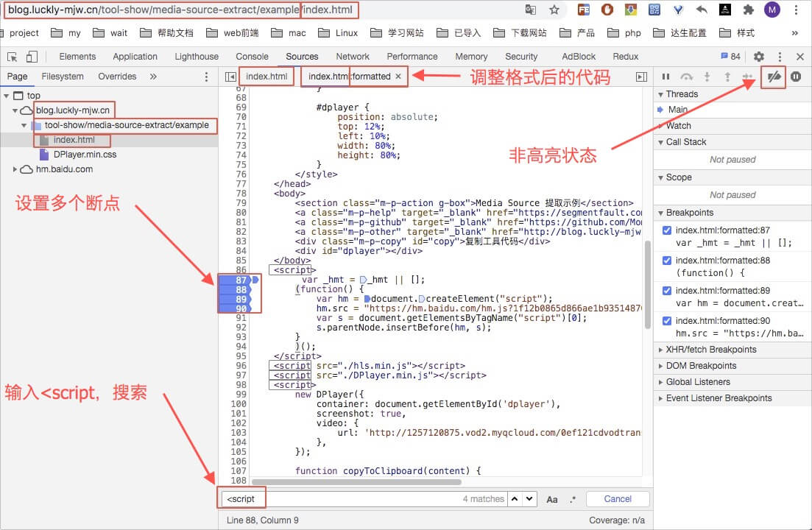This screenshot has height=530, width=812.
Task: Toggle pause on exceptions icon
Action: pyautogui.click(x=796, y=77)
